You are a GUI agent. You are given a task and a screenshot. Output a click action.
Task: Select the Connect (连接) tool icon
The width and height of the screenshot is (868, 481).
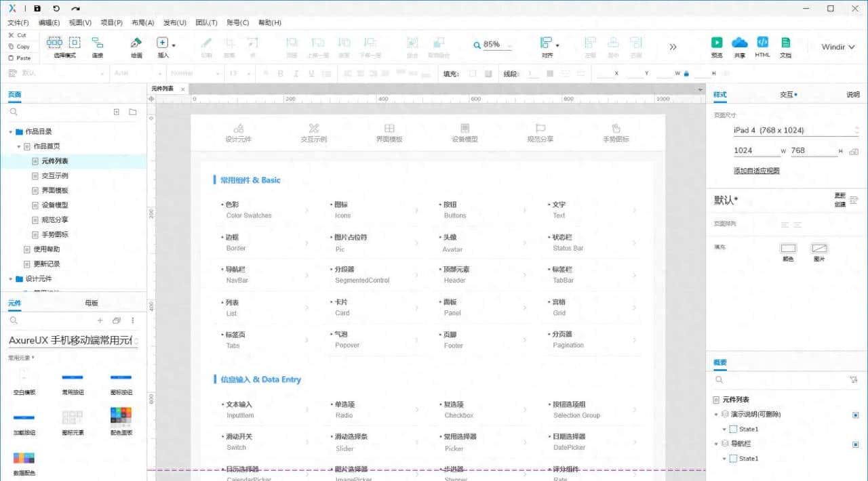point(98,43)
